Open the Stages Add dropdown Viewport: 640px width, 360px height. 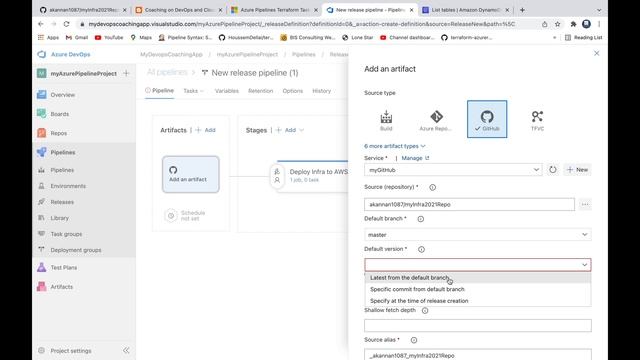290,130
